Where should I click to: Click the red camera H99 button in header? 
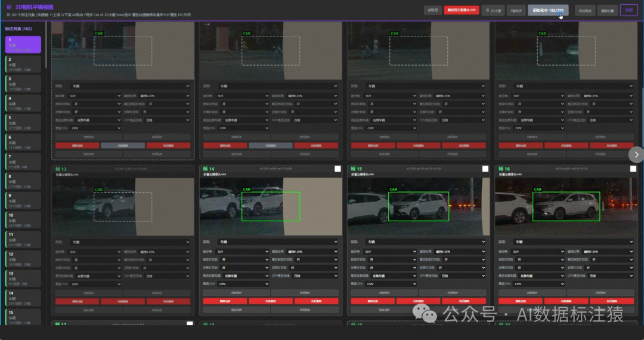click(461, 10)
